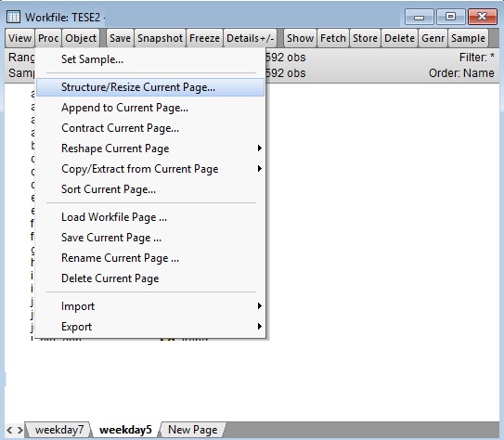Click the left page-tab scroll arrow
Image resolution: width=504 pixels, height=440 pixels.
9,430
